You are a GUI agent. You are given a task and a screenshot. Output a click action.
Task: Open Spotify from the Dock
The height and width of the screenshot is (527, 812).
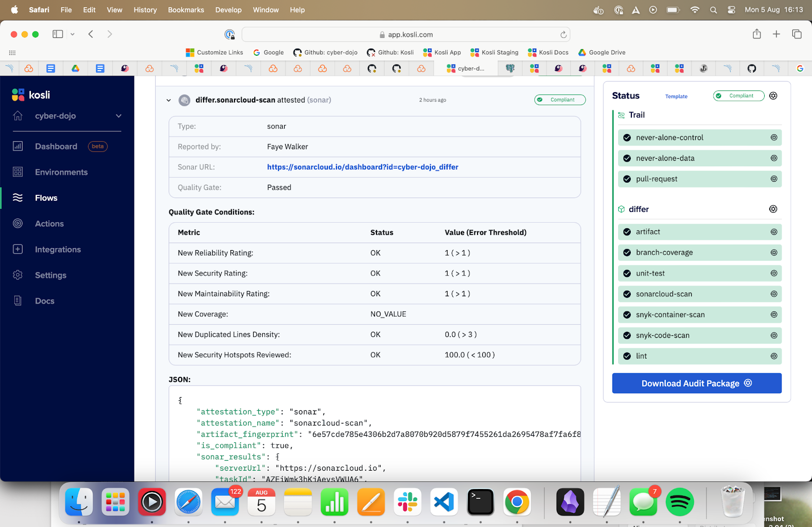click(680, 503)
